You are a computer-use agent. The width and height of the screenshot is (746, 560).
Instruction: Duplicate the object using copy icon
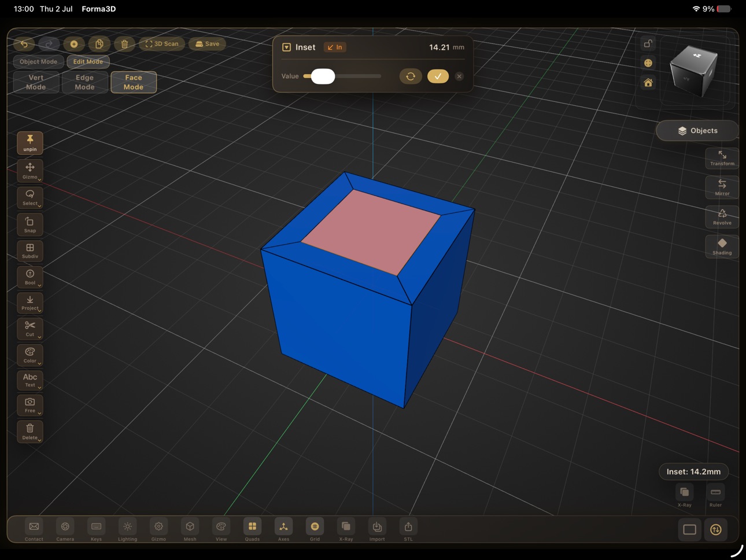click(99, 44)
